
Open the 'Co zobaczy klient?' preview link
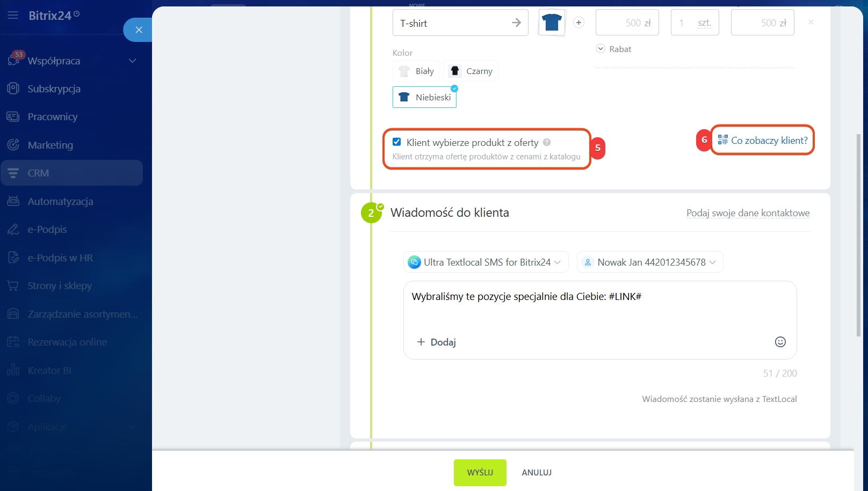point(763,141)
